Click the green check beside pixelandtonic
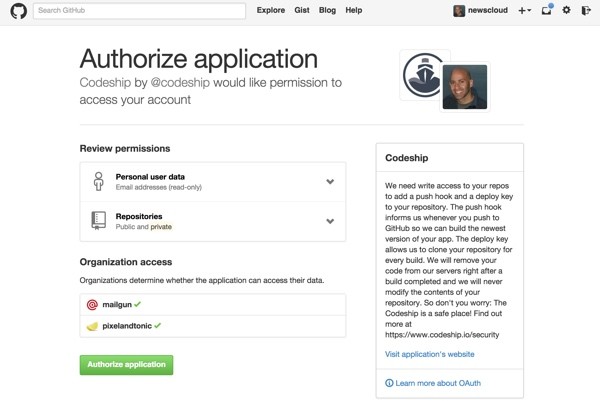This screenshot has height=401, width=600. [x=158, y=326]
